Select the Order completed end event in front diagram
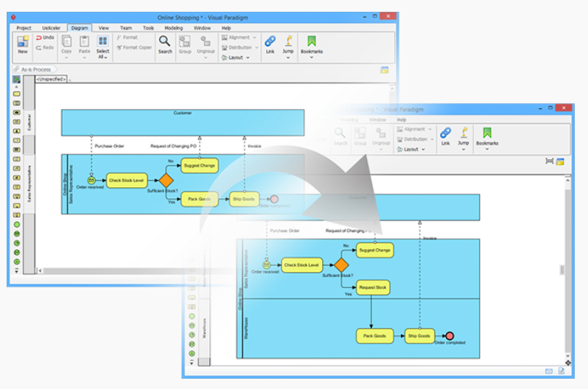The height and width of the screenshot is (389, 588). [449, 336]
